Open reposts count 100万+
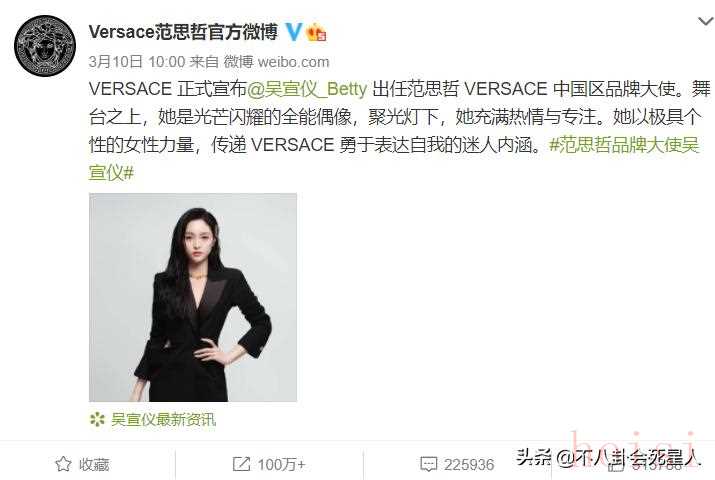The image size is (715, 480). point(281,465)
